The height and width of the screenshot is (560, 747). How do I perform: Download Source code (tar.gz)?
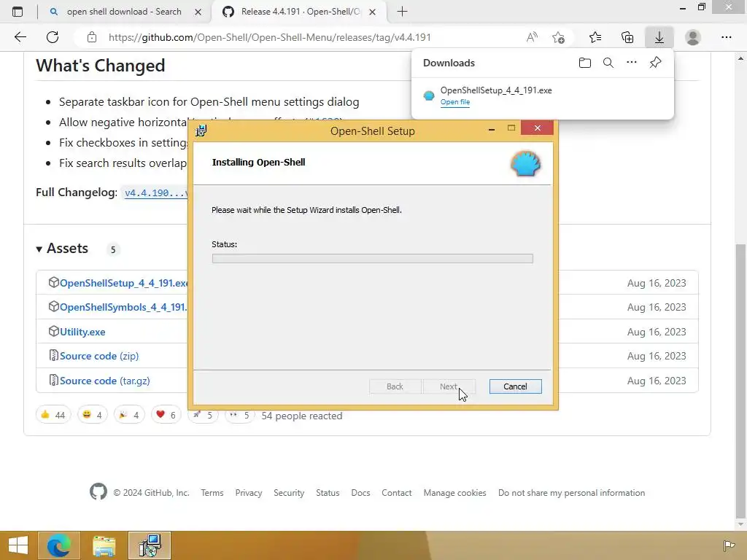[x=105, y=381]
